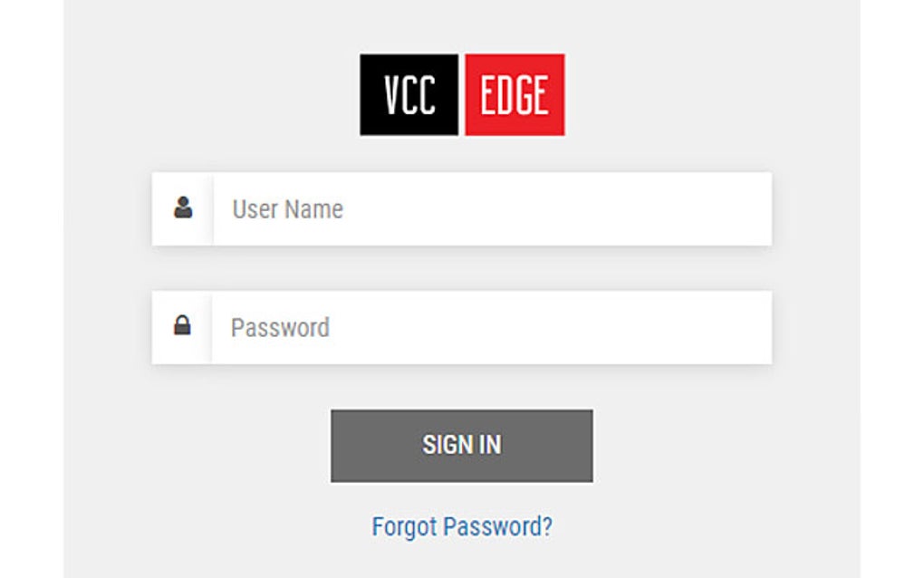This screenshot has width=924, height=578.
Task: Click the padlock icon
Action: (x=182, y=326)
